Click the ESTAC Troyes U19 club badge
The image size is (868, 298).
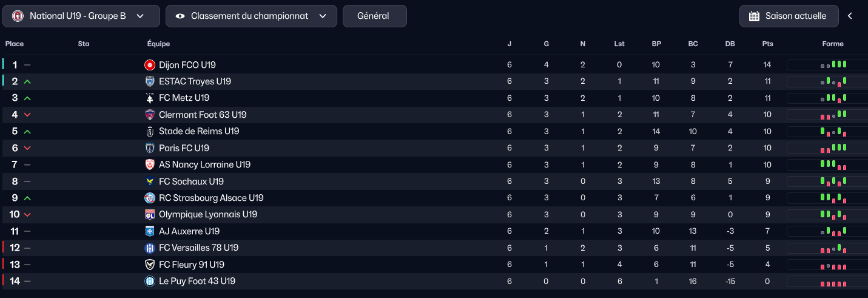150,81
